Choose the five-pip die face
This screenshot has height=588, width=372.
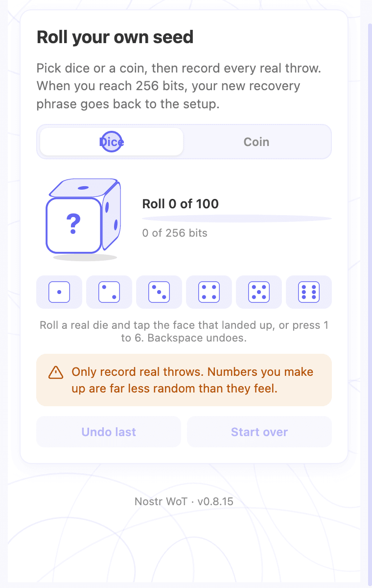click(259, 292)
